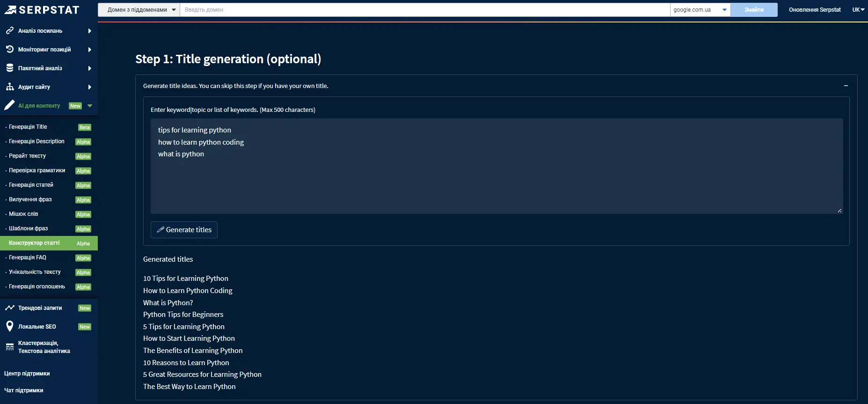868x404 pixels.
Task: Select Конструктор статті menu item
Action: 49,243
